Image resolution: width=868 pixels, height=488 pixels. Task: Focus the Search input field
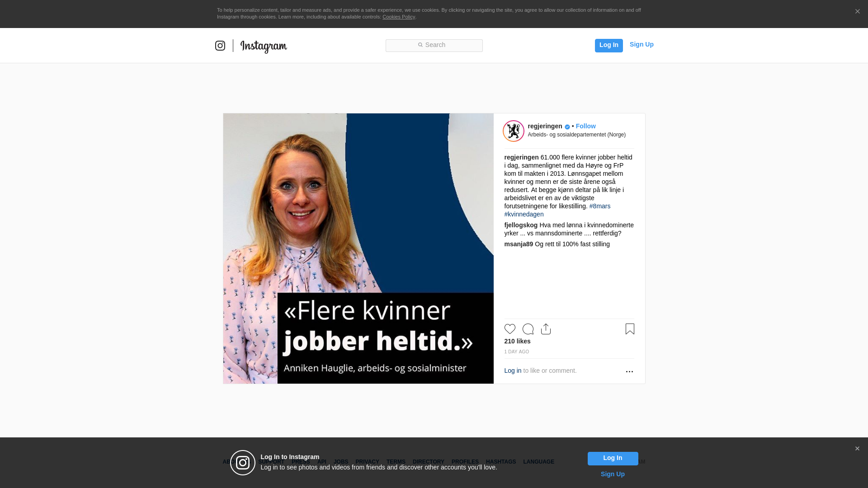click(434, 45)
